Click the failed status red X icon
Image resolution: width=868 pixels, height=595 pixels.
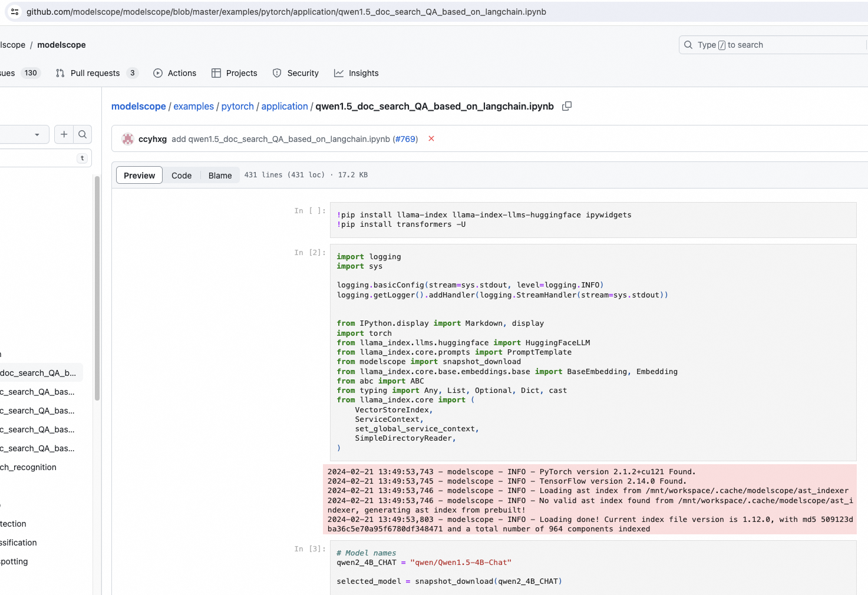point(431,138)
